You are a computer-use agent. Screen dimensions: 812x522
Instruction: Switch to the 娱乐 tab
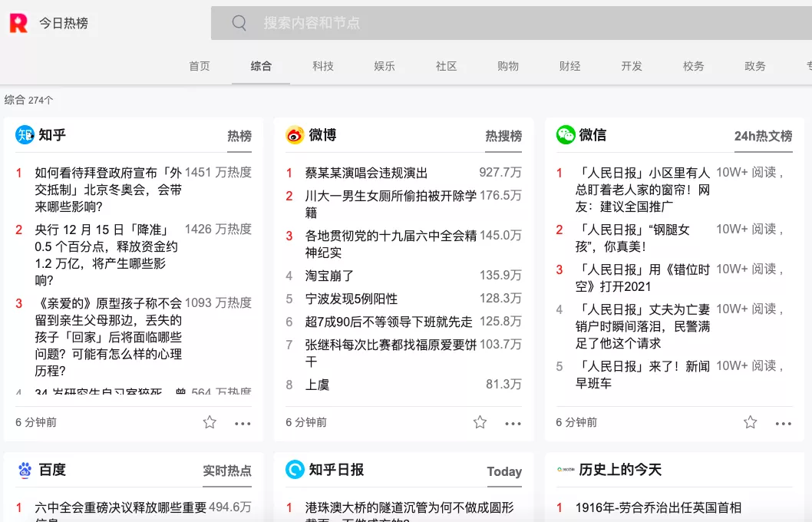click(x=385, y=66)
